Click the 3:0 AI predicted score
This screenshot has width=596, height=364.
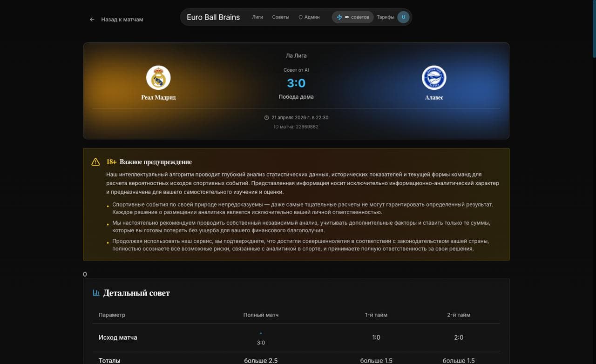point(296,83)
